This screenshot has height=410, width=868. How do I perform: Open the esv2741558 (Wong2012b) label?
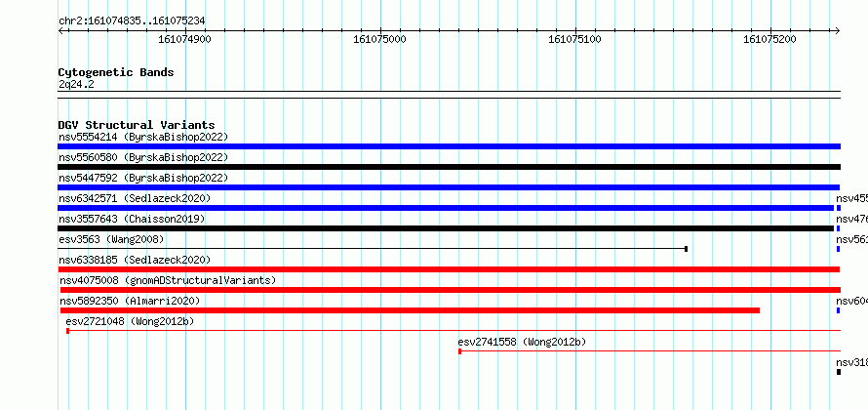tap(522, 342)
